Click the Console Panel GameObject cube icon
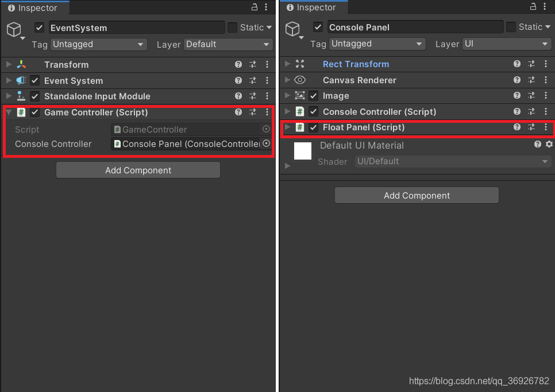 pos(292,29)
